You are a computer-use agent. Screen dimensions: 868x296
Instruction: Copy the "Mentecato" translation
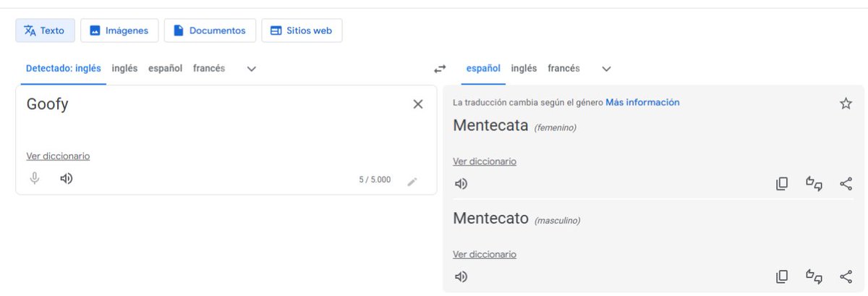tap(782, 276)
